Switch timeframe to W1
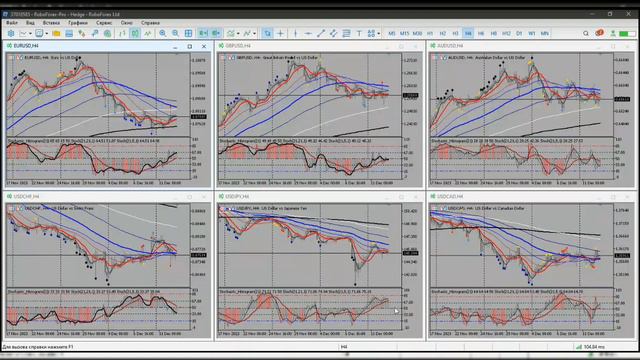The width and height of the screenshot is (640, 360). click(x=531, y=33)
